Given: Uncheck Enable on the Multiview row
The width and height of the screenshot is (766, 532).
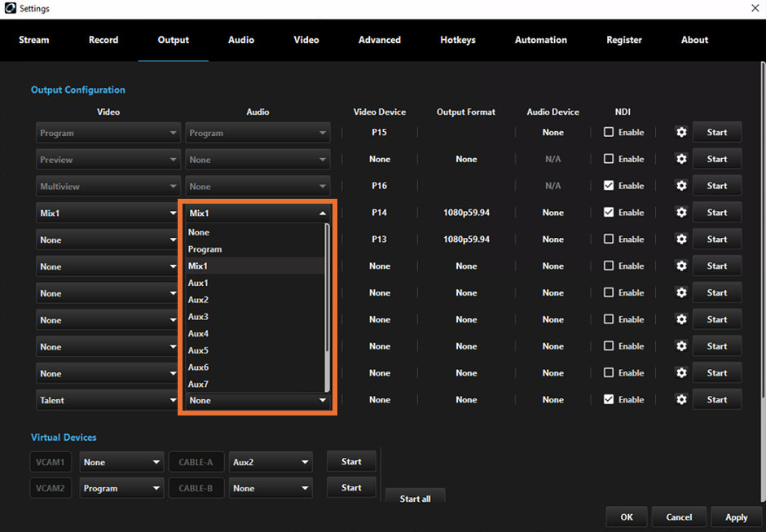Looking at the screenshot, I should [x=607, y=186].
